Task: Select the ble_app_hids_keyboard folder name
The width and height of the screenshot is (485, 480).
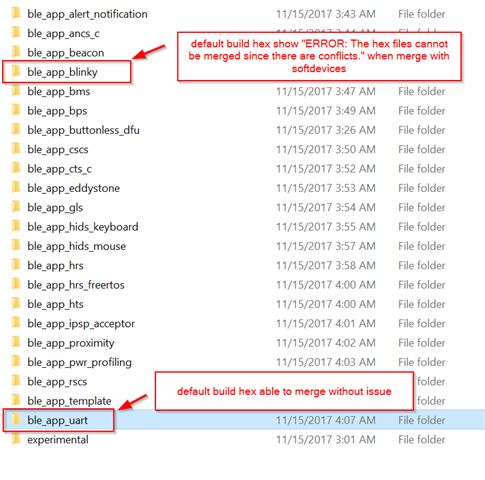Action: [83, 227]
